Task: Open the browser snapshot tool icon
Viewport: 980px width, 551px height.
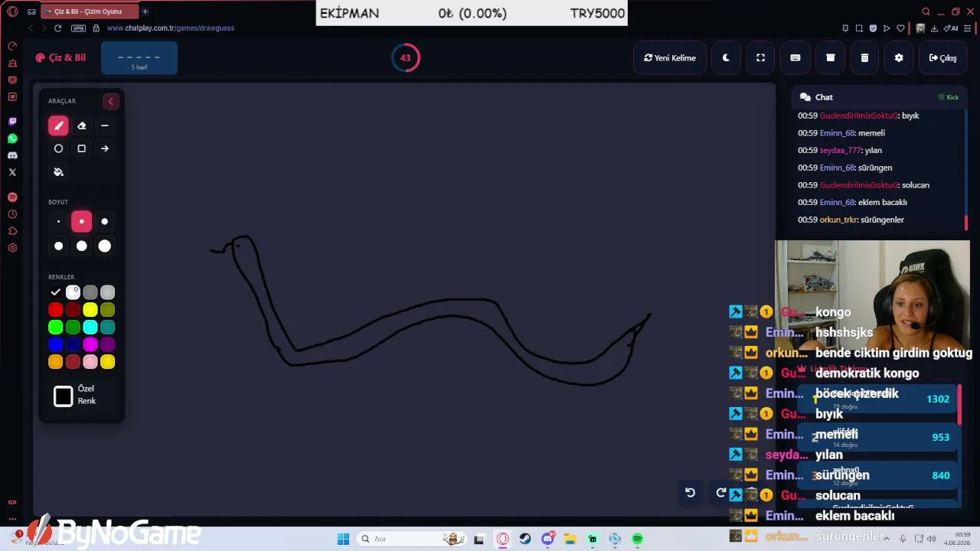Action: pyautogui.click(x=858, y=28)
